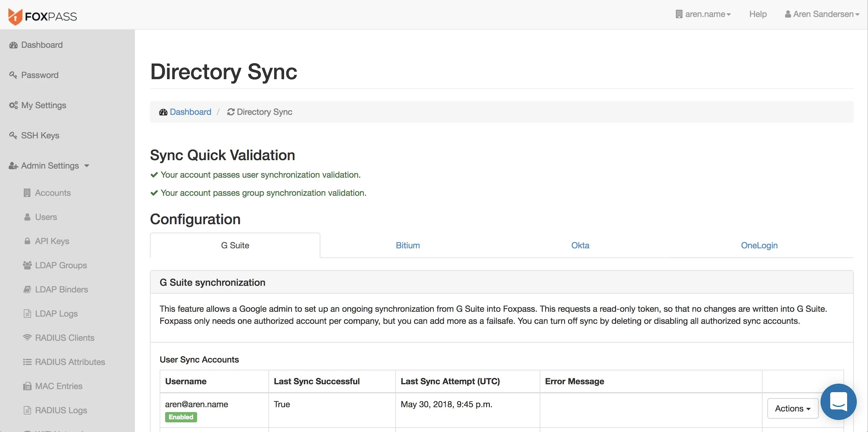
Task: Select the OneLogin configuration tab
Action: [x=759, y=245]
